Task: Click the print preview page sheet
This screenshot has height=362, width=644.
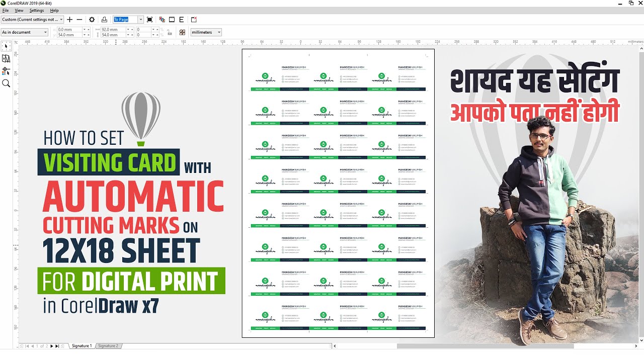Action: click(338, 193)
